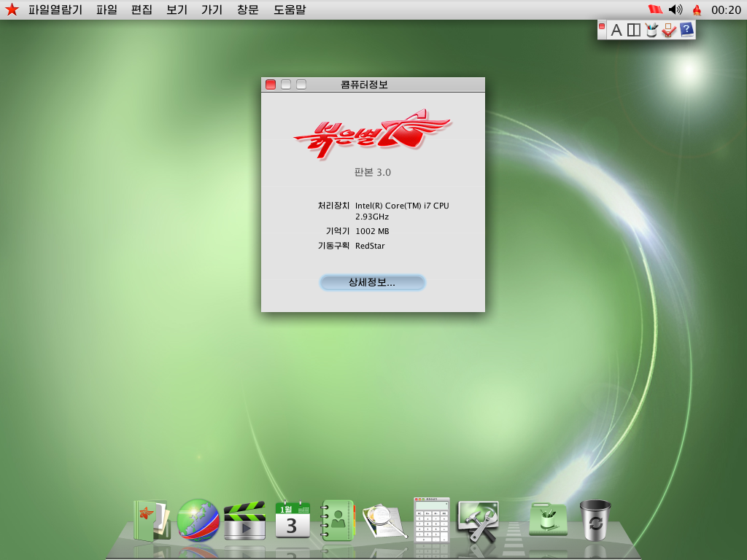The height and width of the screenshot is (560, 747).
Task: Click the red checkmark icon in floating toolbar
Action: coord(669,30)
